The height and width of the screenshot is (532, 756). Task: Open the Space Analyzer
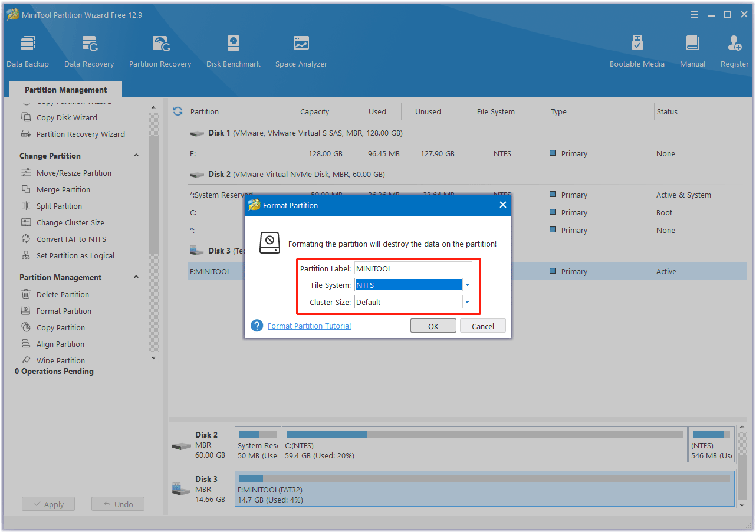pyautogui.click(x=301, y=50)
